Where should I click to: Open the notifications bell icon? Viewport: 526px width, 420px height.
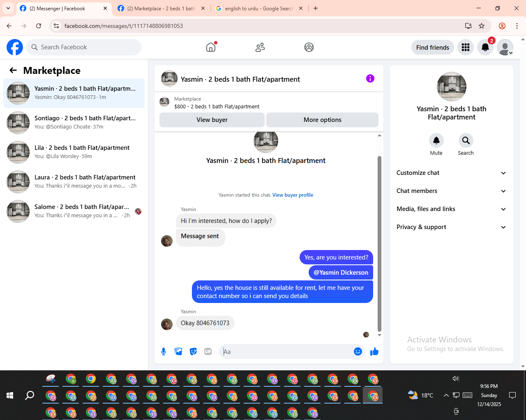tap(485, 47)
